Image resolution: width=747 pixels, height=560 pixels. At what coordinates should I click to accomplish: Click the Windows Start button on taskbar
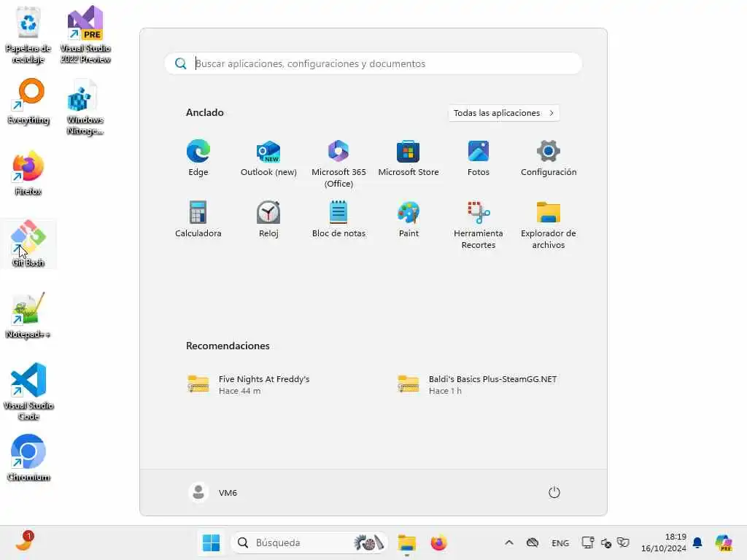click(x=211, y=542)
